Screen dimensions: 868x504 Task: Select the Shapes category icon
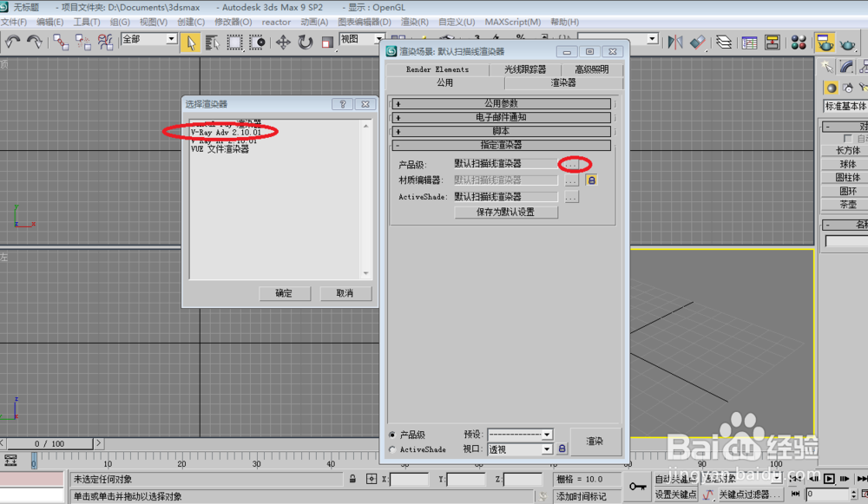coord(847,88)
